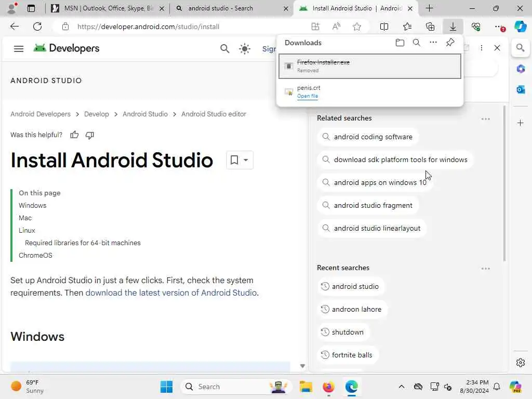
Task: Open the tab actions menu icon
Action: tap(31, 8)
